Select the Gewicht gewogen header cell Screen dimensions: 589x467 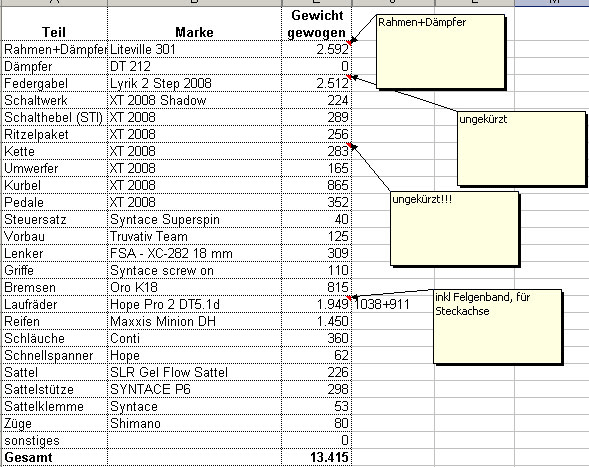[x=317, y=24]
